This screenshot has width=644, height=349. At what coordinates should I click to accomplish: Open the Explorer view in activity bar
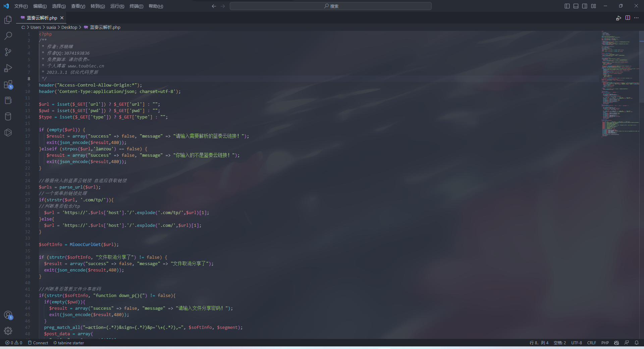coord(8,20)
